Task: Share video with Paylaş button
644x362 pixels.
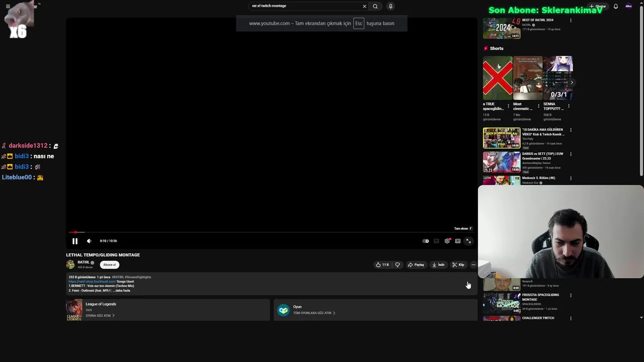Action: pos(416,265)
